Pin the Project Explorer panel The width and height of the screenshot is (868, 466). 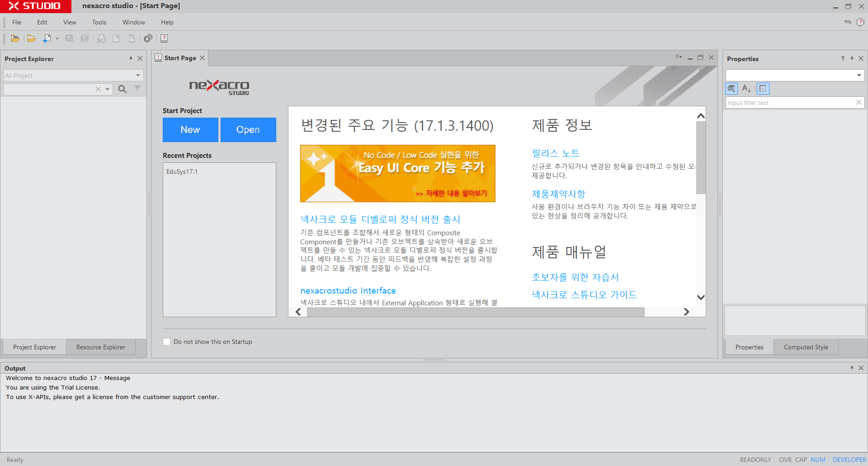coord(131,58)
